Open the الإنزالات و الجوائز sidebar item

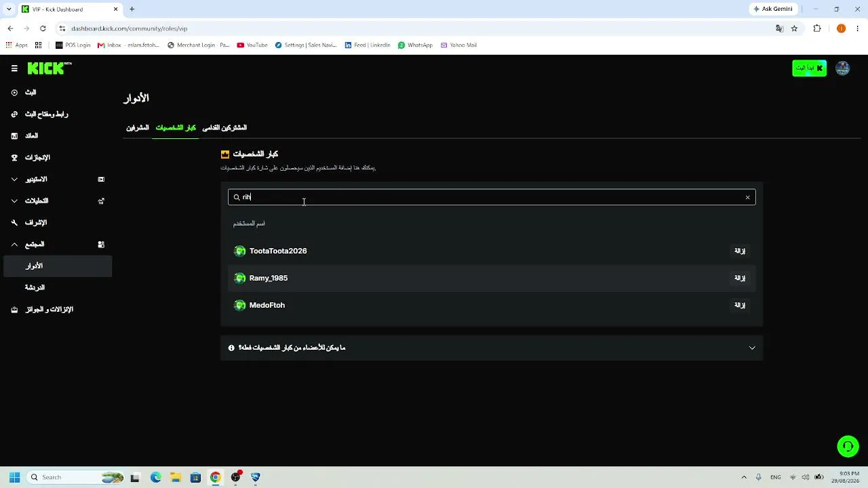[x=58, y=309]
